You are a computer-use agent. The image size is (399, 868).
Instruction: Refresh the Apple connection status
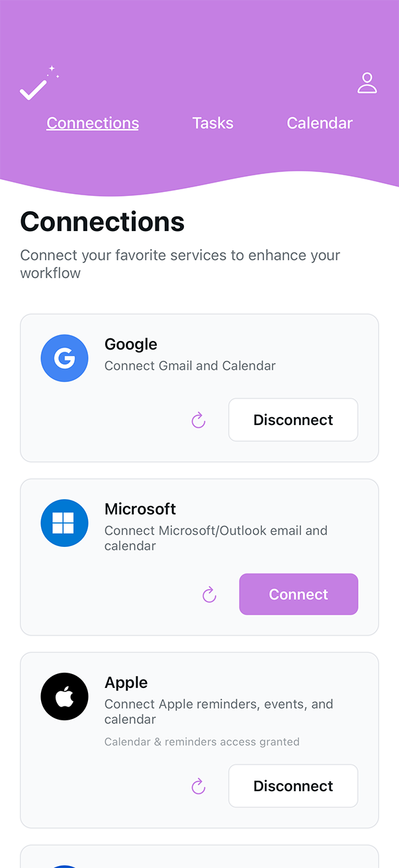pos(199,786)
